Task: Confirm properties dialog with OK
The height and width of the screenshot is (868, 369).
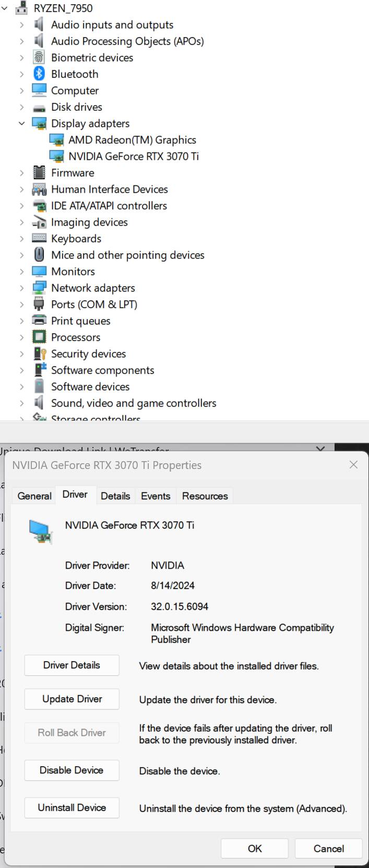Action: (255, 849)
